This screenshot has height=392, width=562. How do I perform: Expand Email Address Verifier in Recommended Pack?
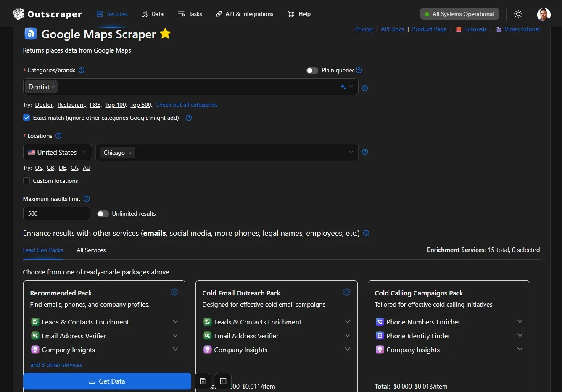point(175,336)
